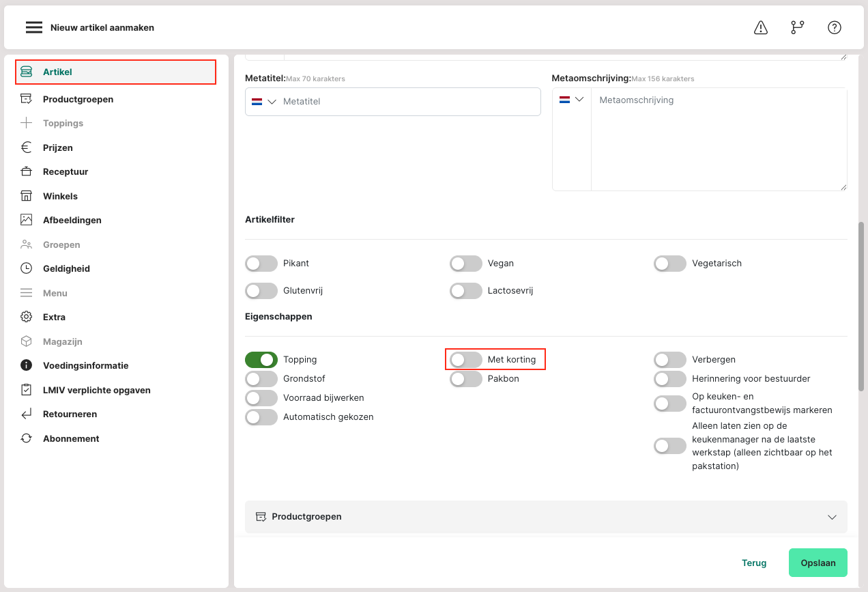Disable the Topping toggle
Viewport: 868px width, 592px height.
pyautogui.click(x=261, y=360)
